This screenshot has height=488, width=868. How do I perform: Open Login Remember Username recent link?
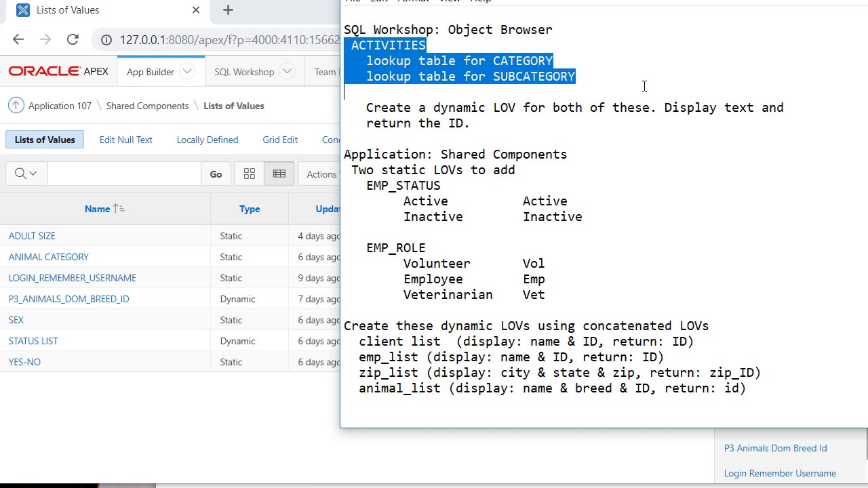tap(780, 473)
